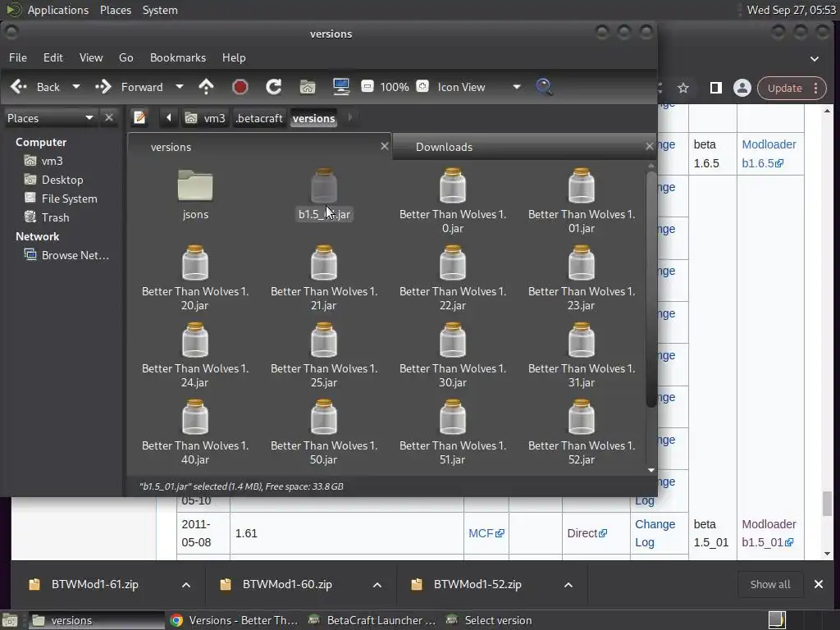
Task: Open the Icon View mode dropdown
Action: coord(478,87)
